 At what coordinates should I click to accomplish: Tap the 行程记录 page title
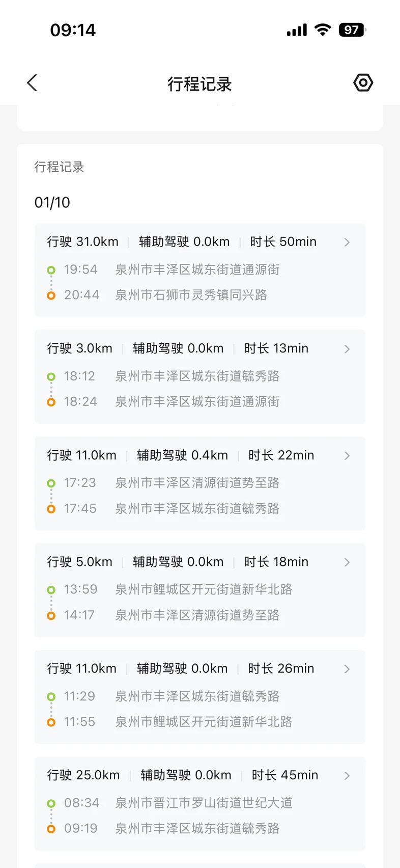coord(199,84)
